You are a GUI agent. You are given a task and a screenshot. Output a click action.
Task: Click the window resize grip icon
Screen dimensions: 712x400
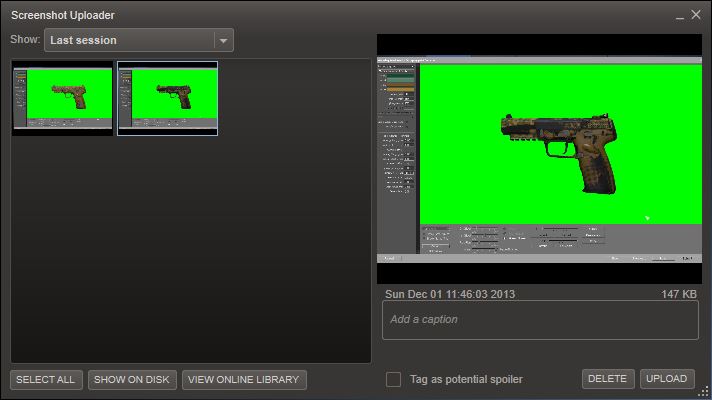[704, 392]
